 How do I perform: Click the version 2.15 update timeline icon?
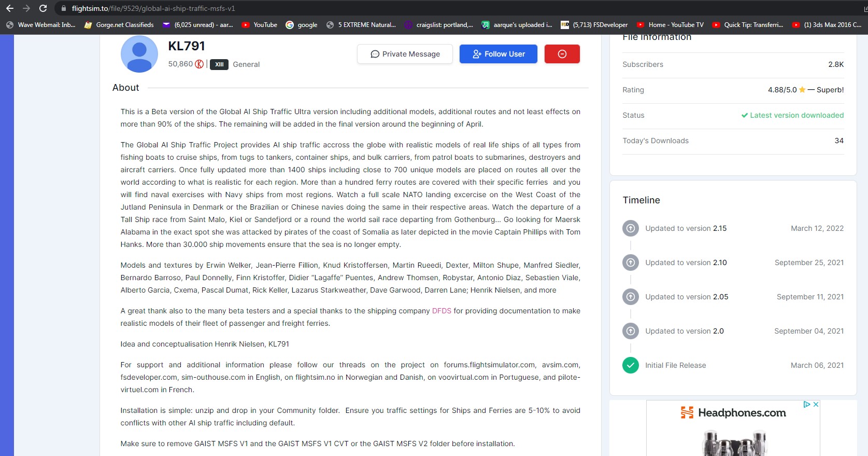pyautogui.click(x=630, y=228)
